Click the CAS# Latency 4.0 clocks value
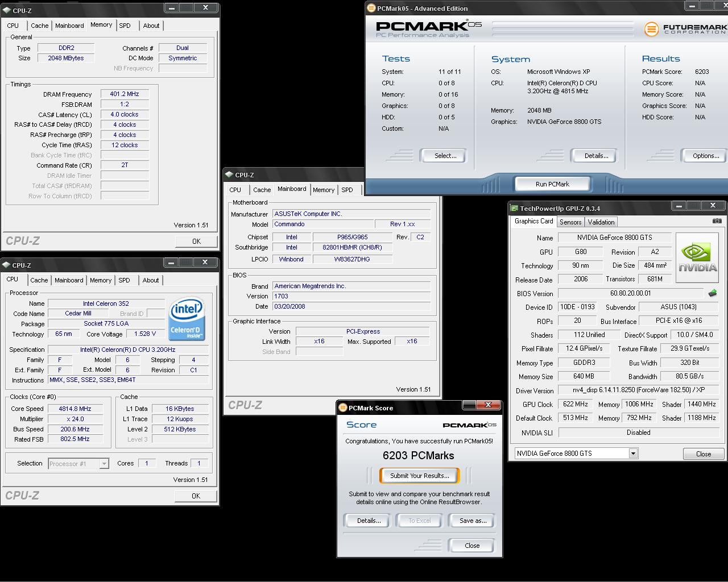The image size is (728, 582). [x=125, y=114]
